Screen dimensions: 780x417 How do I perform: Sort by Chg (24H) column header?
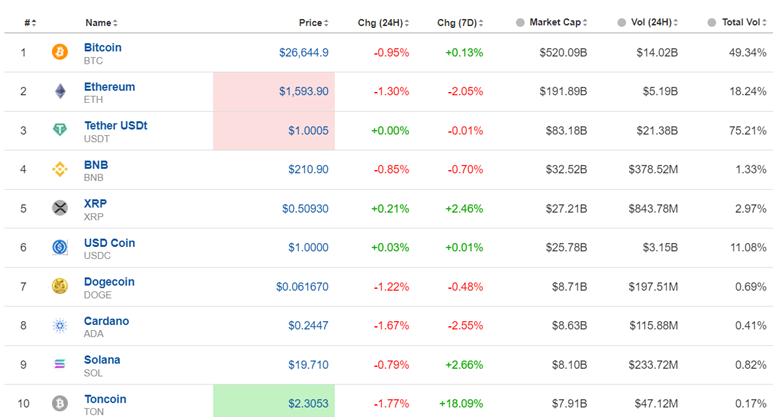pyautogui.click(x=383, y=23)
